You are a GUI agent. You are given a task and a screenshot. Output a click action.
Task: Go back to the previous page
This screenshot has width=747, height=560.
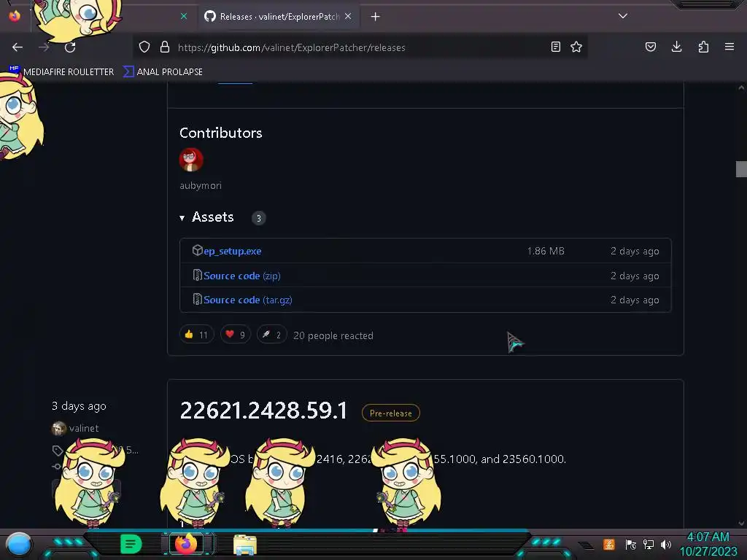18,47
